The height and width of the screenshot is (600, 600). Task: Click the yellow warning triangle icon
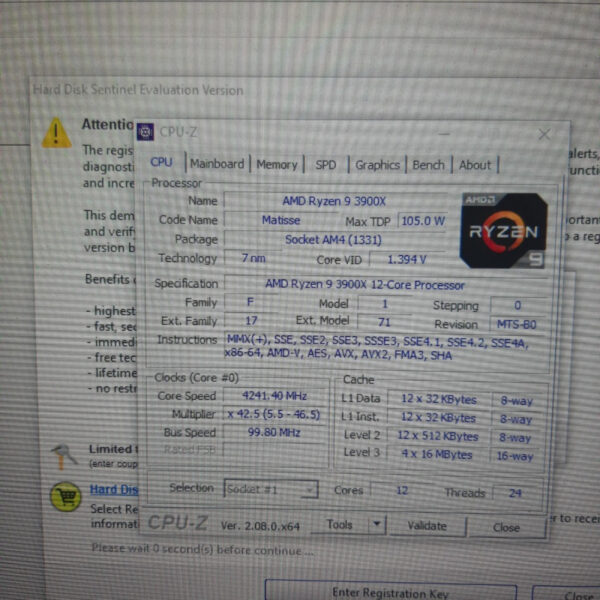click(x=57, y=132)
